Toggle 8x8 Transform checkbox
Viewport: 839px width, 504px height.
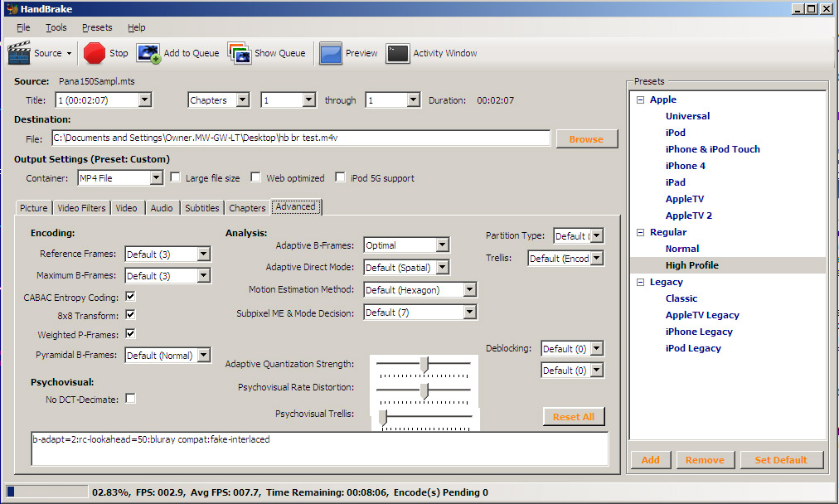tap(130, 315)
